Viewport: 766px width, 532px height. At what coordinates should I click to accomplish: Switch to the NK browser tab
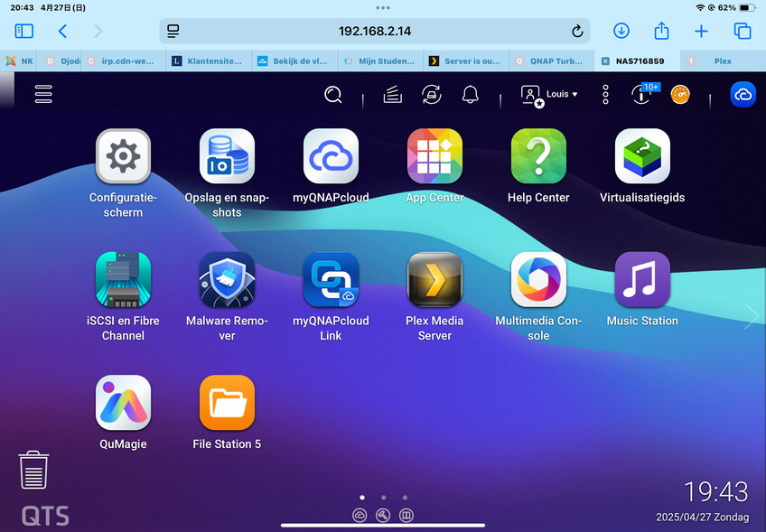pos(20,61)
